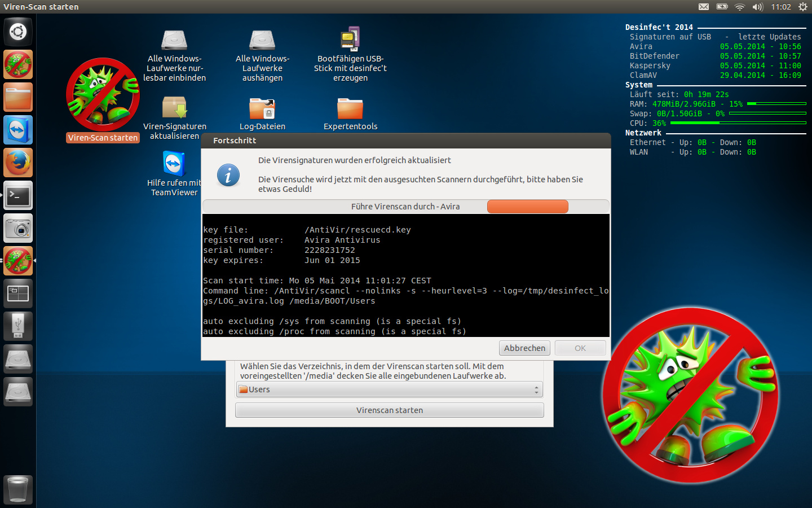Open Firefox web browser from launcher
Viewport: 812px width, 508px height.
pyautogui.click(x=18, y=163)
